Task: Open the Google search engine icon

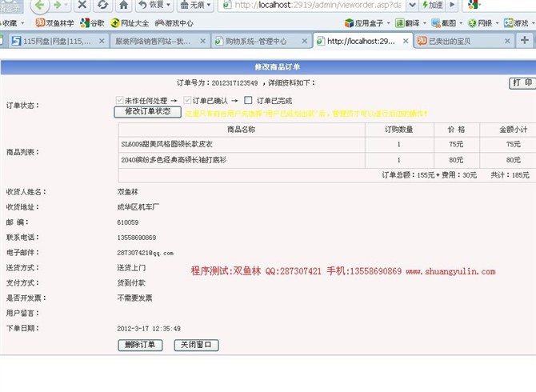Action: click(473, 5)
